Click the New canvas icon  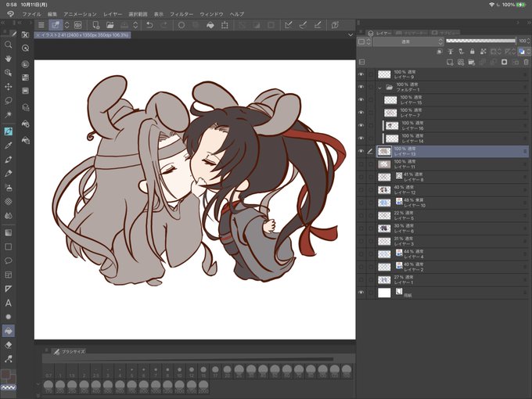tap(96, 25)
